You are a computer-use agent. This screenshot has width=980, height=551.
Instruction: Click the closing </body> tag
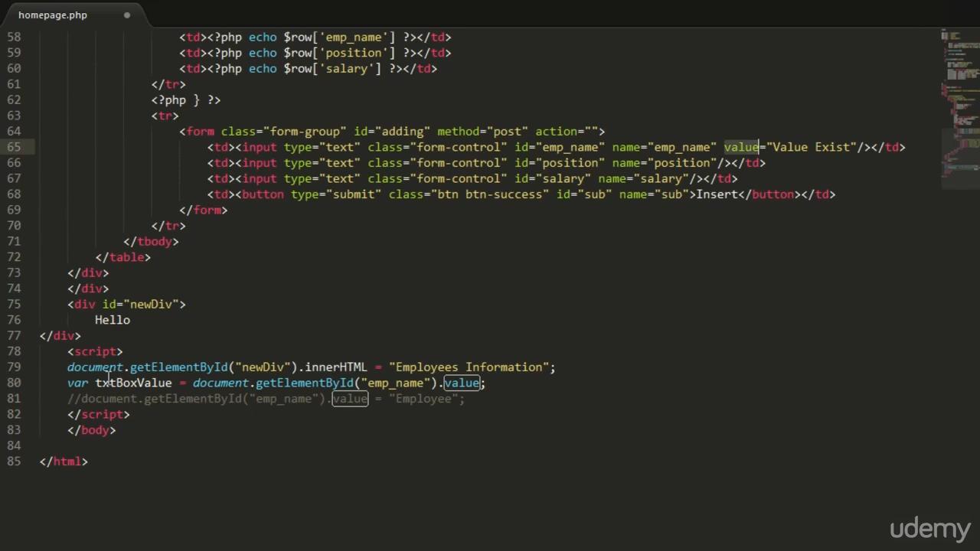tap(92, 430)
